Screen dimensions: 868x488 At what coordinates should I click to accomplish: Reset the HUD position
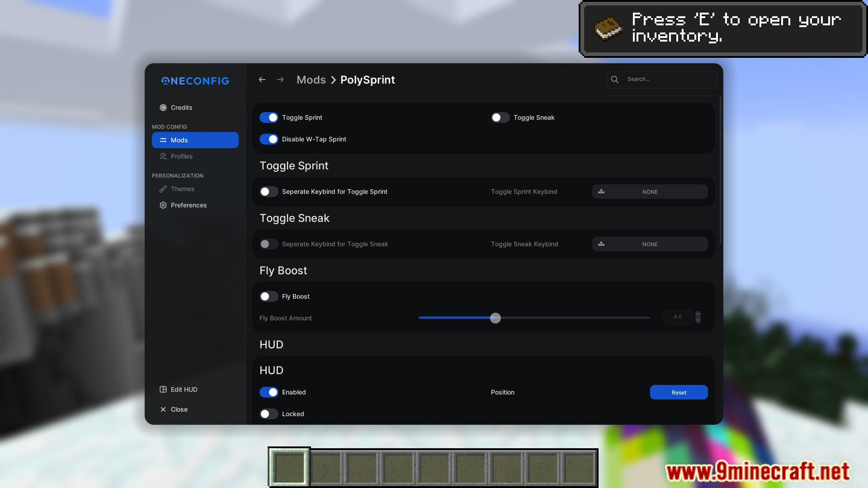click(x=679, y=392)
